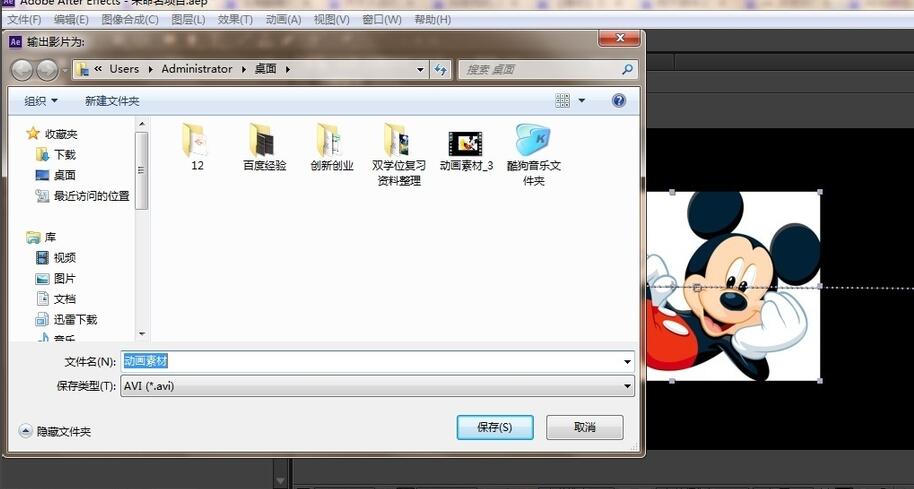This screenshot has width=914, height=489.
Task: Open 最近访问的位置 in the sidebar
Action: (82, 196)
